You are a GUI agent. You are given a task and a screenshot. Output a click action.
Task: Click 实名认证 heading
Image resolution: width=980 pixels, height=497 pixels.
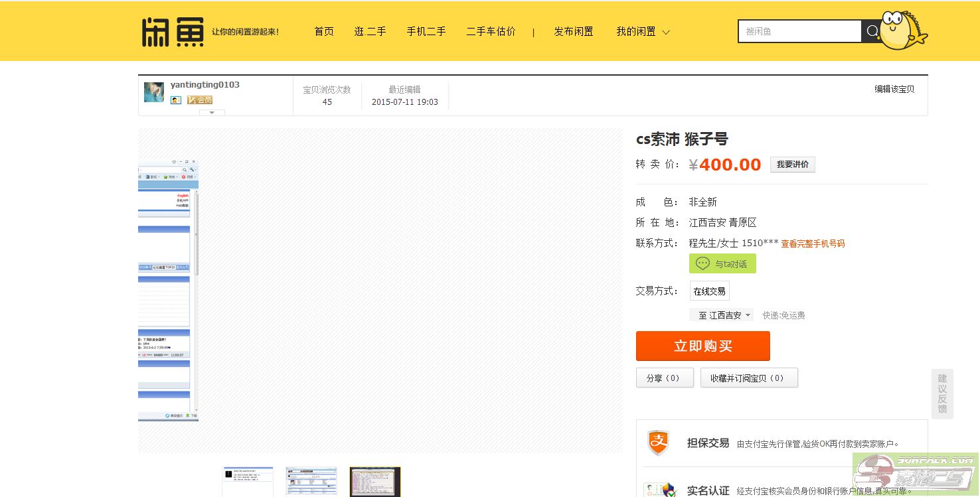pos(708,490)
